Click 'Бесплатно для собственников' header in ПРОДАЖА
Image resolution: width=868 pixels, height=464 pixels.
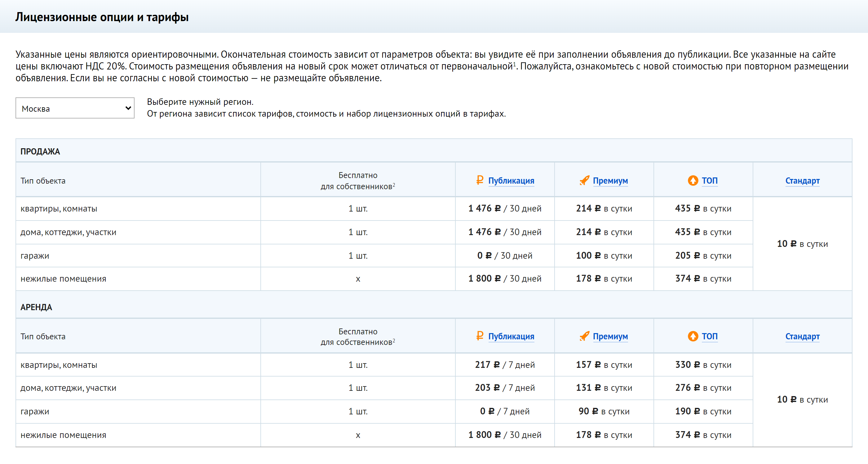pyautogui.click(x=357, y=181)
